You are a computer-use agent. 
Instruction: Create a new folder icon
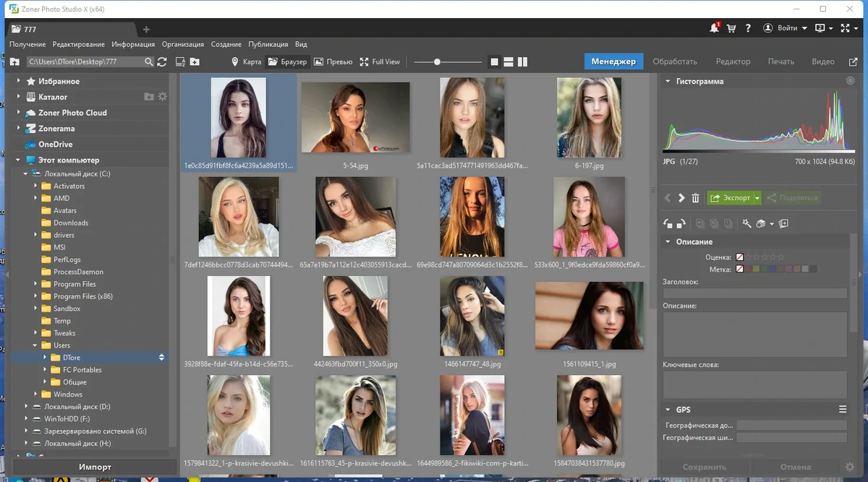[x=195, y=62]
